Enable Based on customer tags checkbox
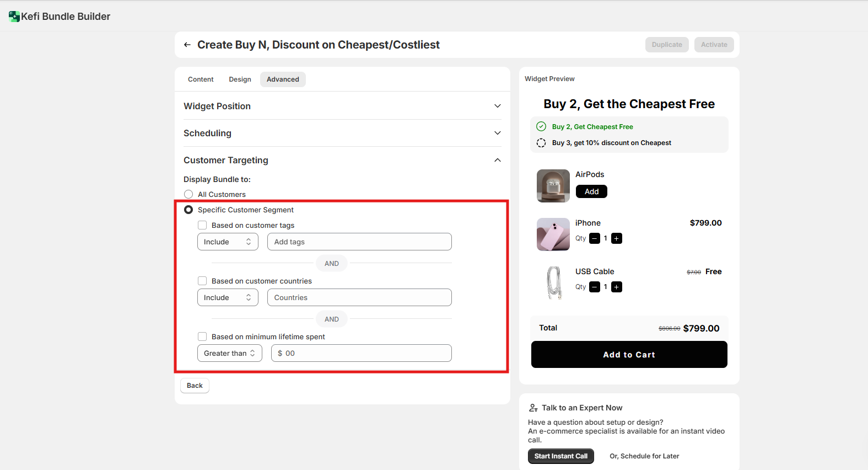Image resolution: width=868 pixels, height=470 pixels. [x=202, y=225]
